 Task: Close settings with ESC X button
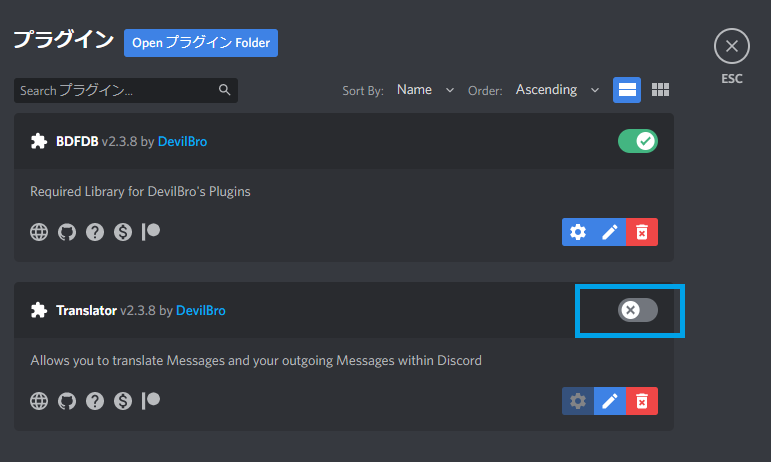pos(732,46)
